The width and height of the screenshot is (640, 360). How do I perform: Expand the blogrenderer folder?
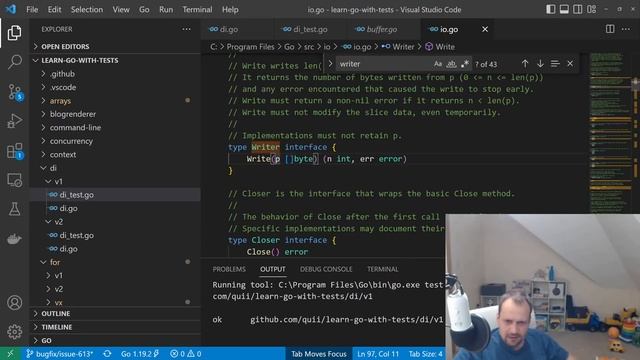[x=115, y=114]
